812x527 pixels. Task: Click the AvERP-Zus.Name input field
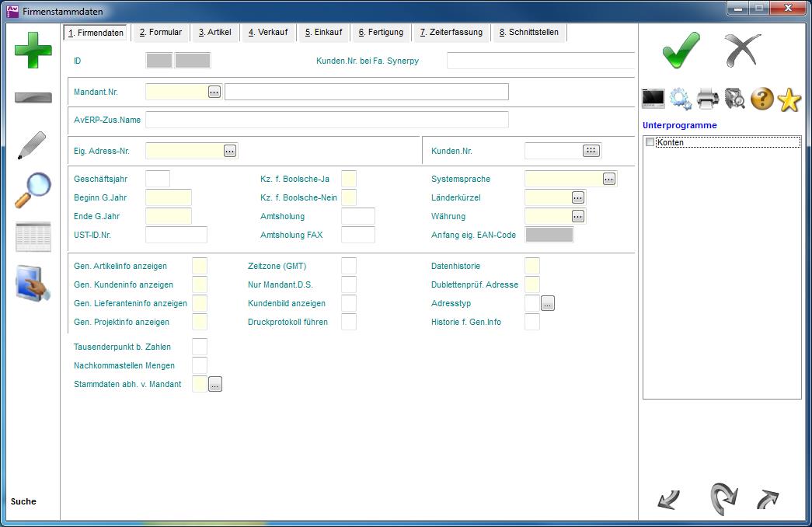click(326, 120)
